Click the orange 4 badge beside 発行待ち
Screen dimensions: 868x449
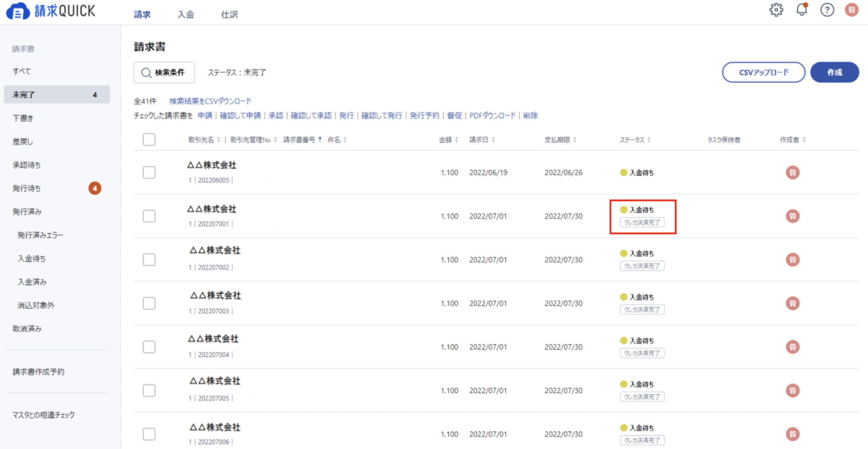point(95,188)
